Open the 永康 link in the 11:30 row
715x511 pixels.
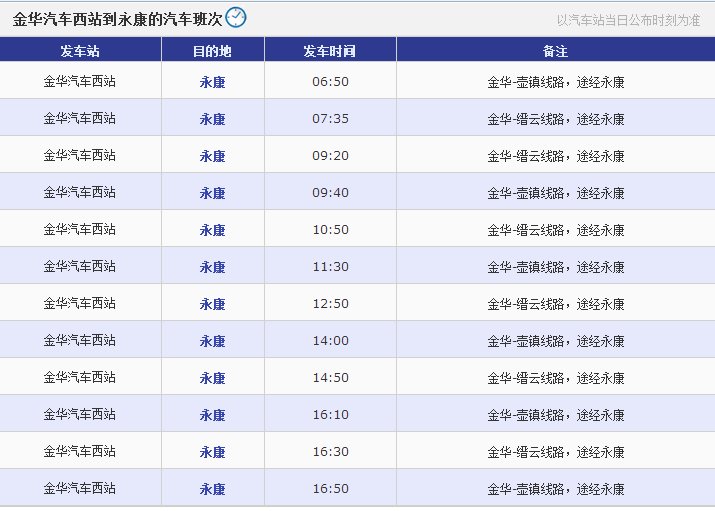pos(212,267)
